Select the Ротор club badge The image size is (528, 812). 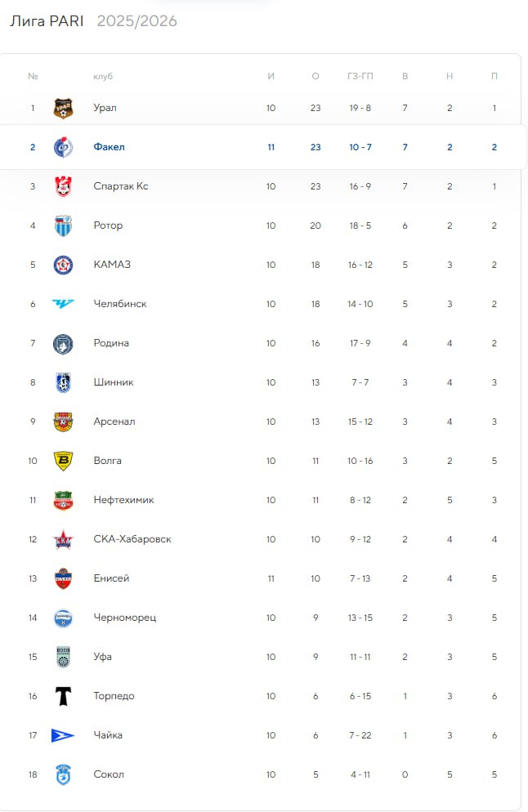coord(63,225)
